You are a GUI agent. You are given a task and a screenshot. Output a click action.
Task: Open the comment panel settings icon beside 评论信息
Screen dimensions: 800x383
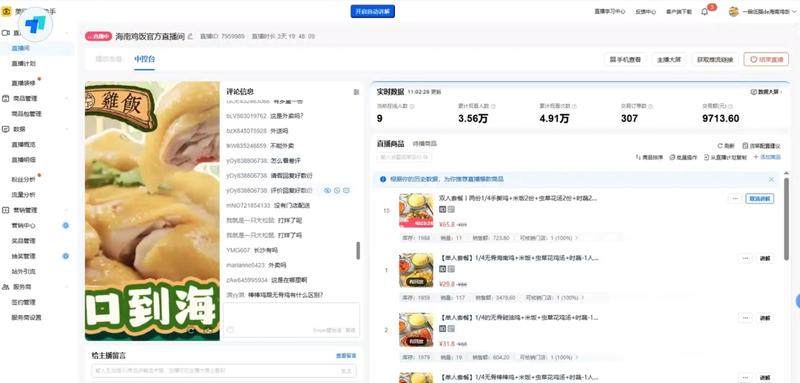(356, 92)
